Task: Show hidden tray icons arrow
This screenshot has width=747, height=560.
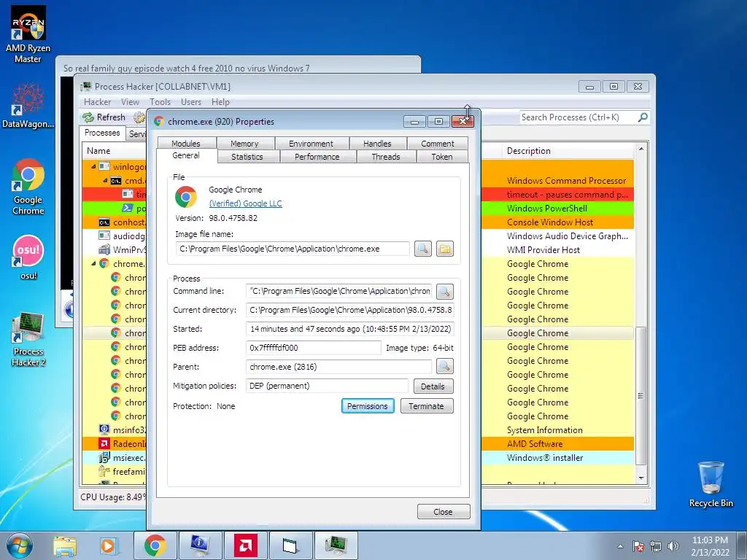Action: (x=620, y=546)
